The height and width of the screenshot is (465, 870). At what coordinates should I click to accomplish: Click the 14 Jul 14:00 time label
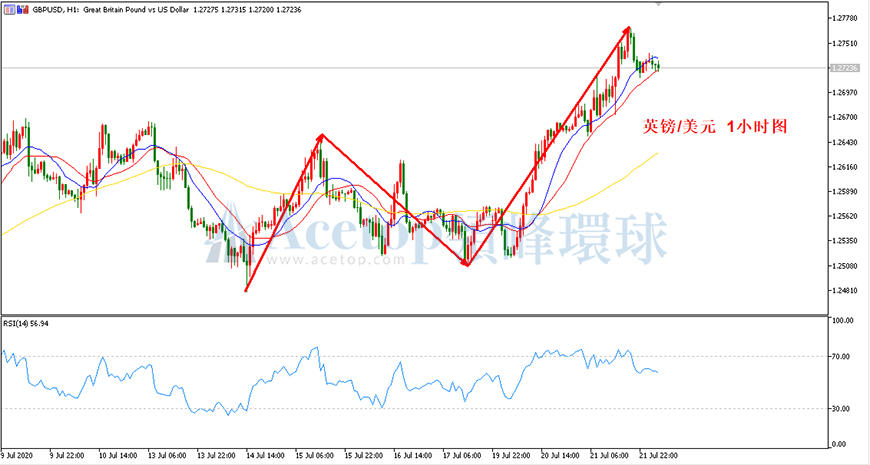click(265, 456)
